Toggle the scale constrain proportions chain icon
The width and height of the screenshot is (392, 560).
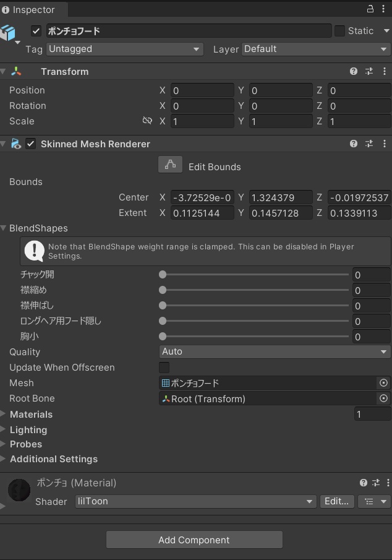[x=148, y=121]
